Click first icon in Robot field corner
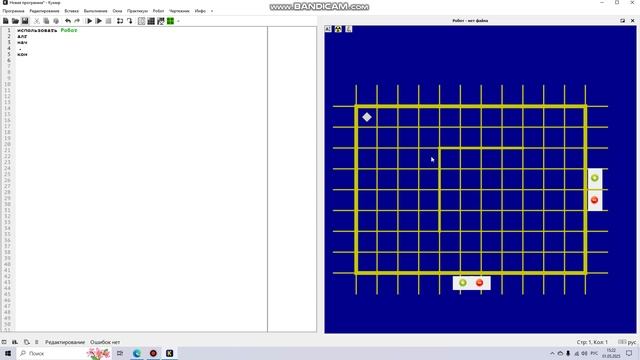This screenshot has height=360, width=640. click(x=328, y=29)
